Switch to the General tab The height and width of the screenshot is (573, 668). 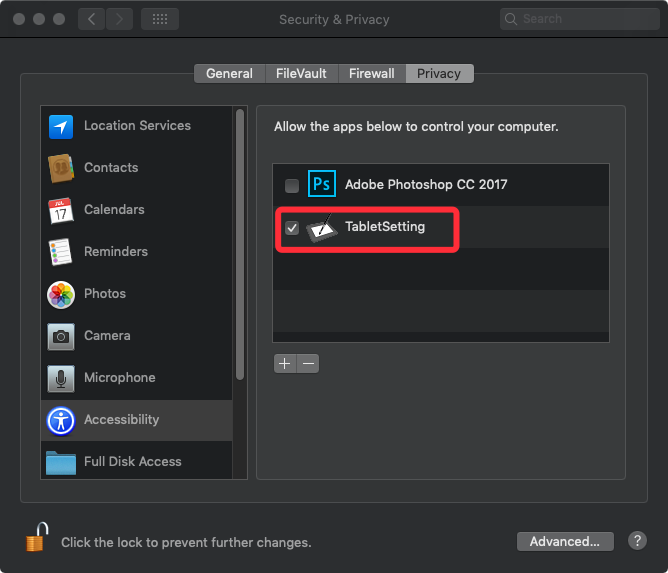coord(229,73)
